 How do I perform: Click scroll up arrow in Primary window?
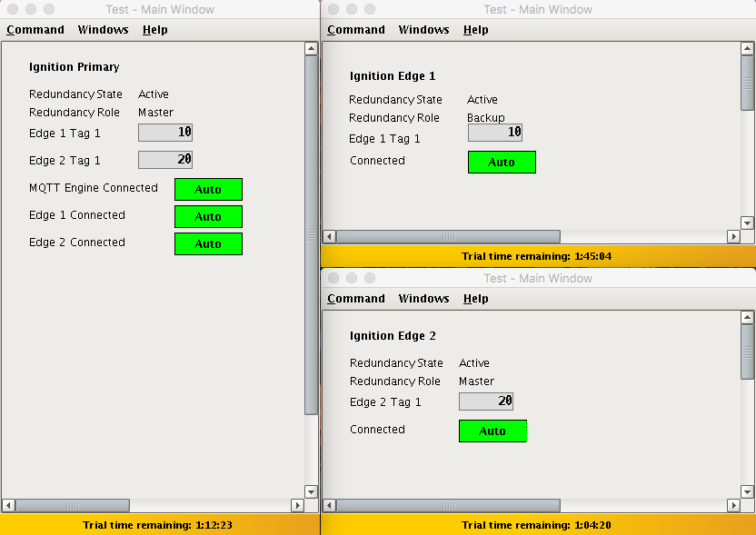coord(311,48)
